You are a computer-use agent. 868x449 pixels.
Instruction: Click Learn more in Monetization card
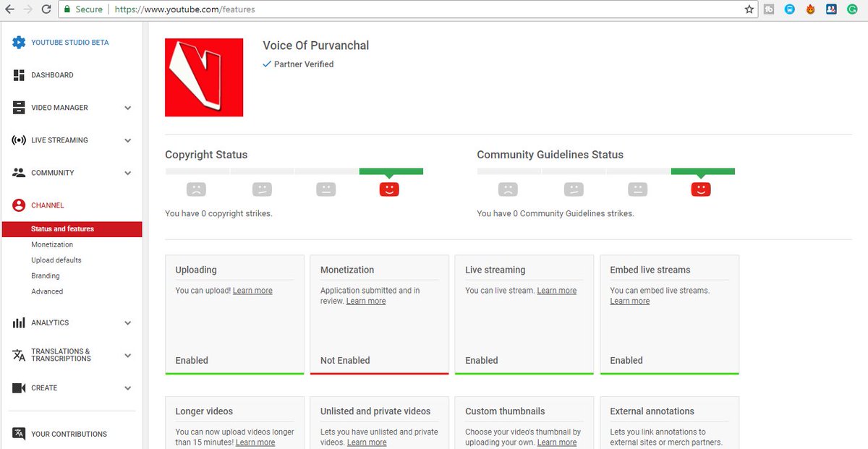click(366, 302)
